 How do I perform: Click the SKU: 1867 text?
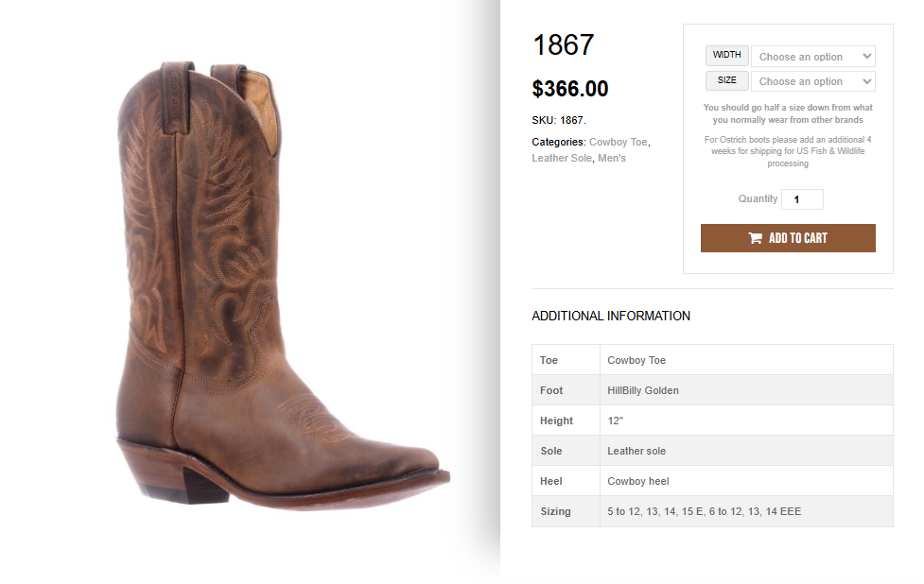pos(559,120)
